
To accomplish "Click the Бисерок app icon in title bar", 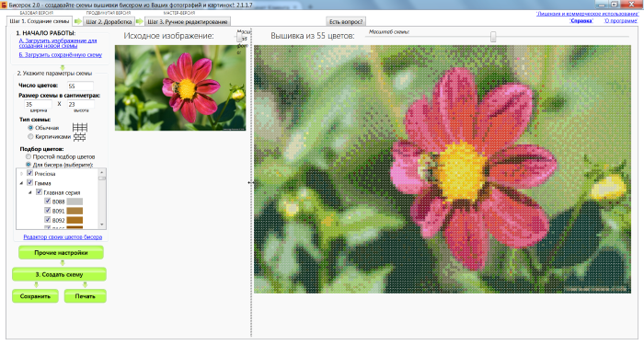I will [x=4, y=5].
